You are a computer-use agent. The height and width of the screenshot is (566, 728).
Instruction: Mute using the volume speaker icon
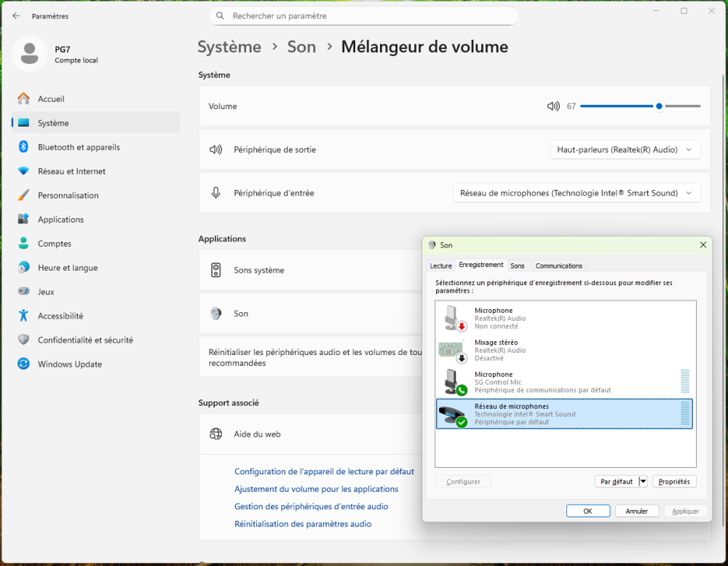pyautogui.click(x=553, y=106)
